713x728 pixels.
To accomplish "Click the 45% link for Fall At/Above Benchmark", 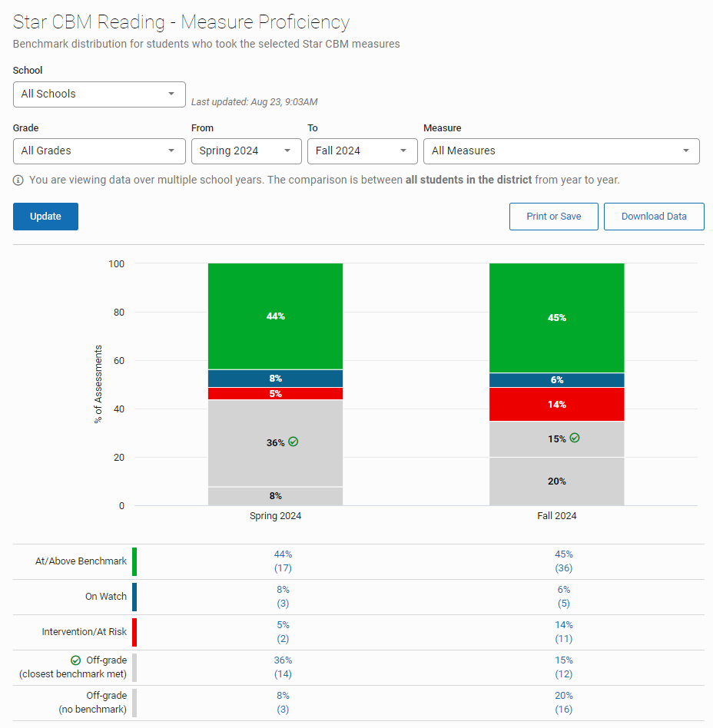I will 563,554.
